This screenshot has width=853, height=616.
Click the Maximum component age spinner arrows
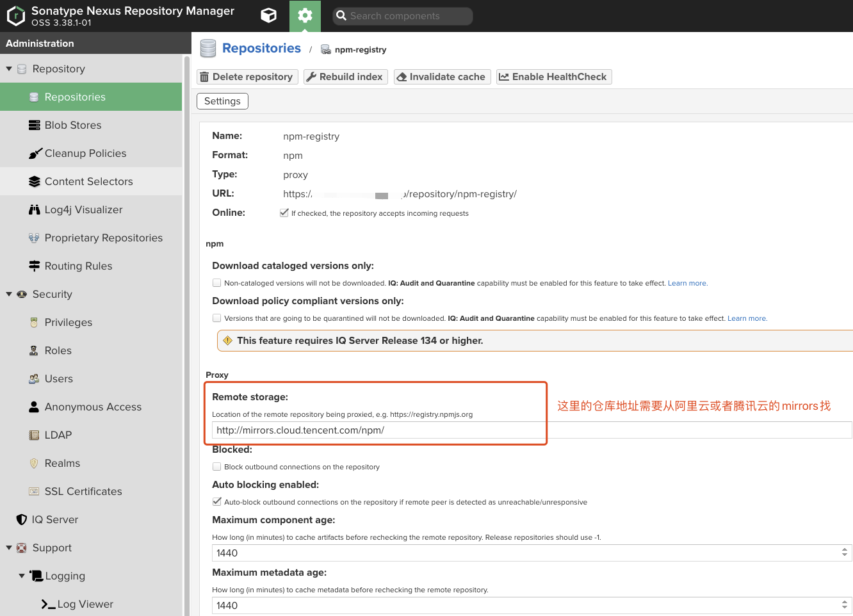844,553
